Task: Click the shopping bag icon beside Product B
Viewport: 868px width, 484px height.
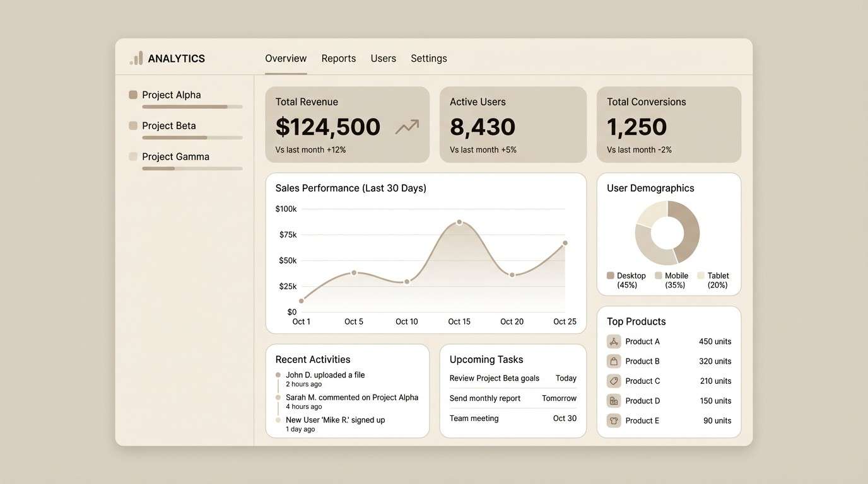Action: tap(614, 360)
